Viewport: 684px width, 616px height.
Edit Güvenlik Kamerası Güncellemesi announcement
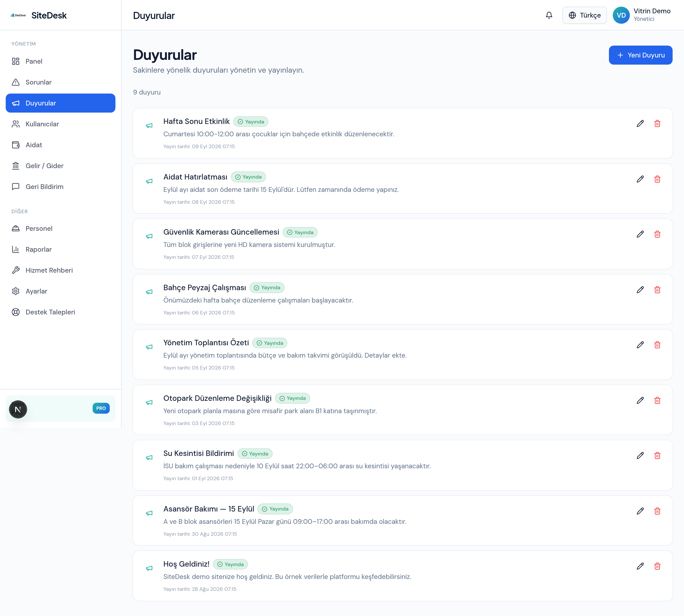[x=640, y=234]
